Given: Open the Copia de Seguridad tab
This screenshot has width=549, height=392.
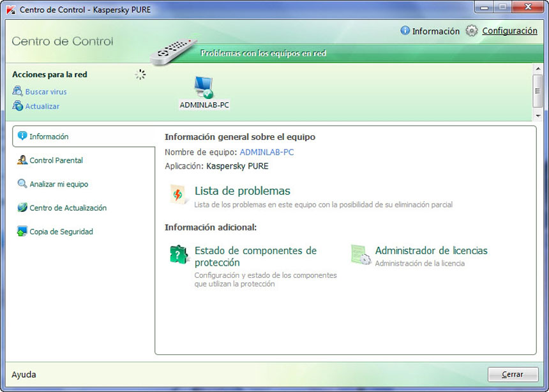Looking at the screenshot, I should click(61, 232).
